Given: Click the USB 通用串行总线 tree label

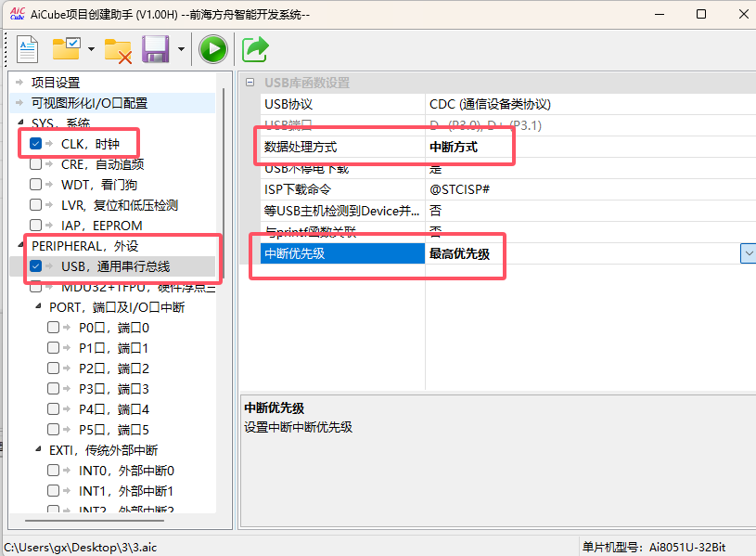Looking at the screenshot, I should [x=115, y=266].
